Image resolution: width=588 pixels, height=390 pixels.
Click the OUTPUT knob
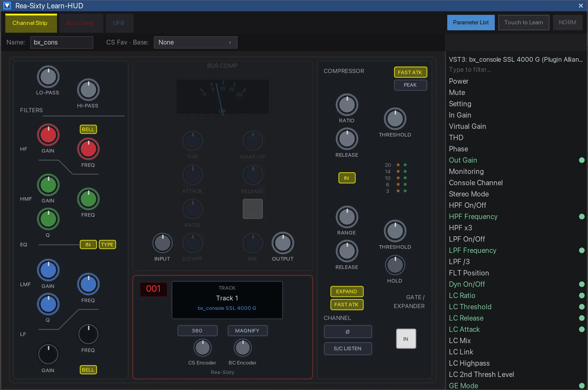(x=283, y=243)
